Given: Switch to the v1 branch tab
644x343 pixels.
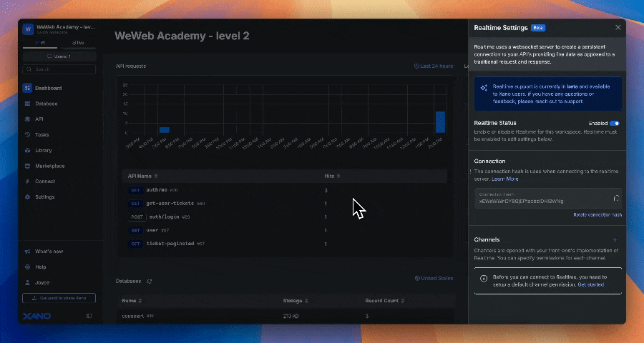Looking at the screenshot, I should click(x=40, y=43).
